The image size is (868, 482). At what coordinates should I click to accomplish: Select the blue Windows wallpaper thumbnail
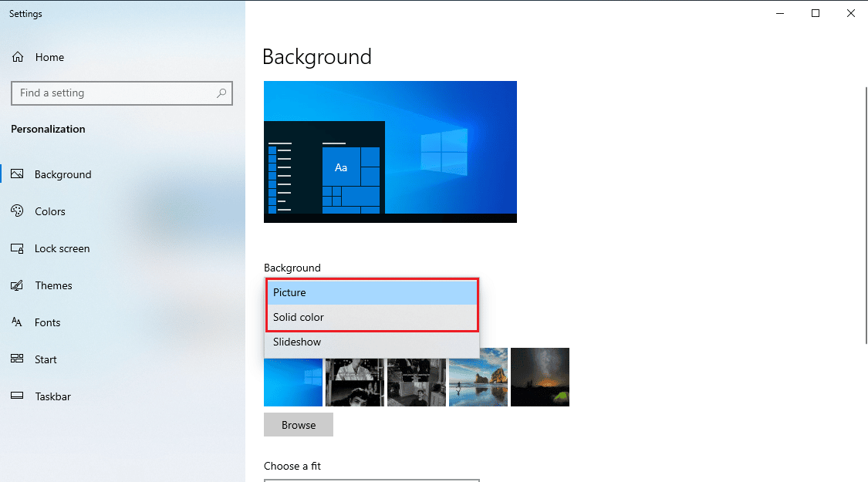(x=293, y=383)
